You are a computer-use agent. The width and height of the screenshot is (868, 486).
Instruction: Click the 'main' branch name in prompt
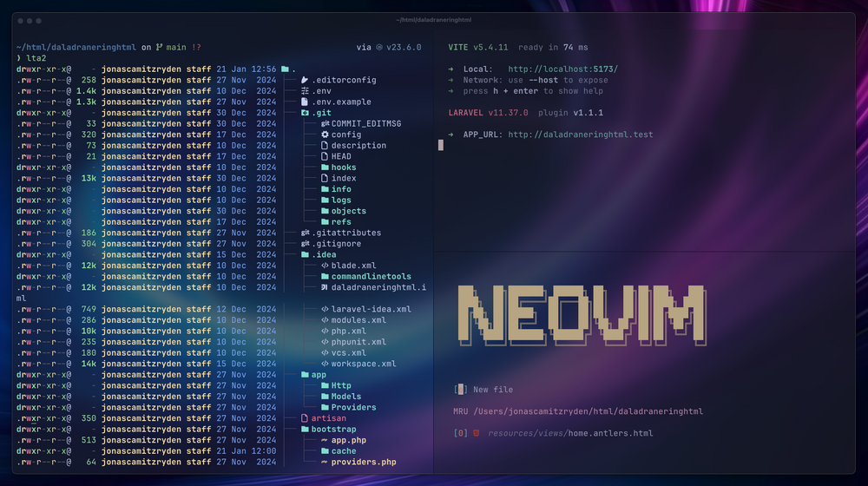pos(176,48)
